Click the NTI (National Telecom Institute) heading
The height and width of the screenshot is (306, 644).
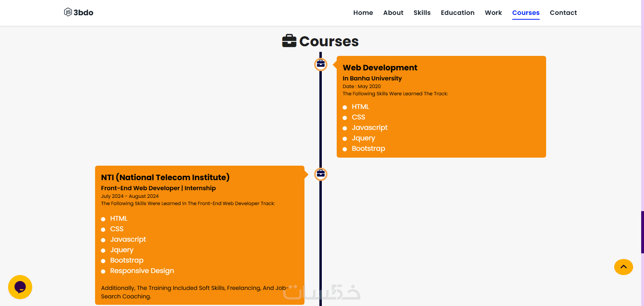click(x=165, y=177)
